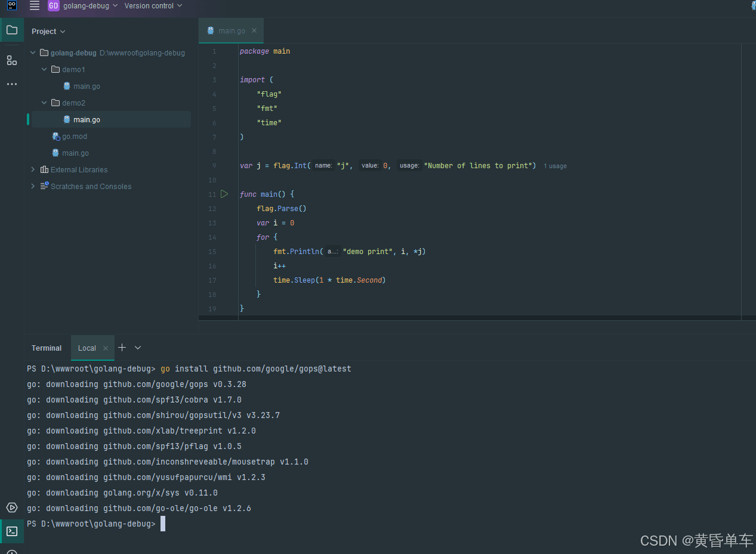Add a new terminal tab with plus icon
The image size is (756, 554).
tap(122, 348)
